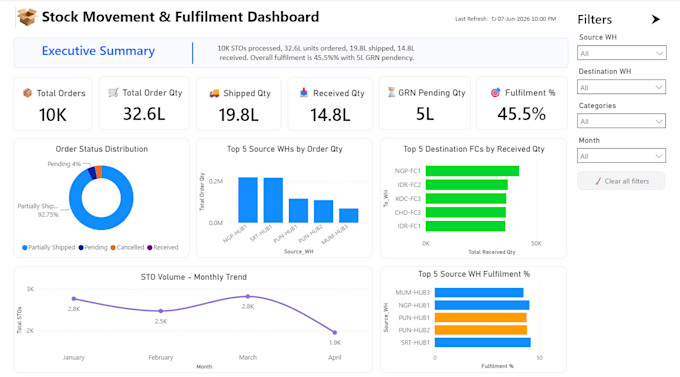Click the April trend data point

335,333
